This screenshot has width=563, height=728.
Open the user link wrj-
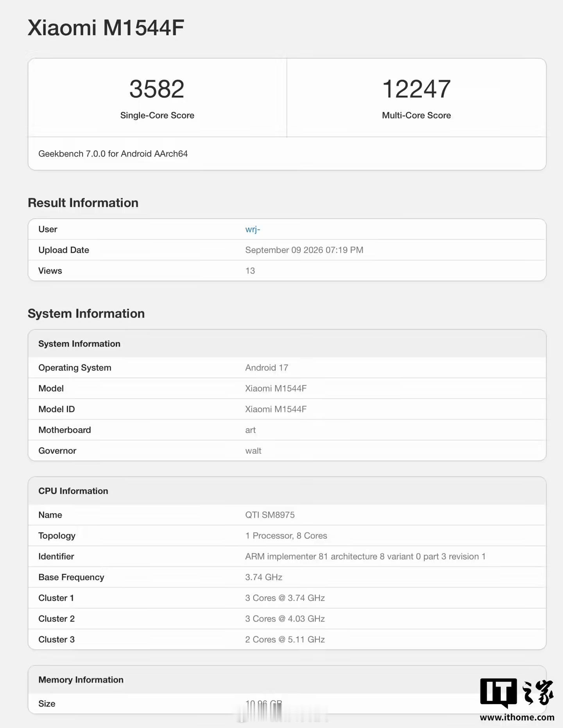click(253, 229)
